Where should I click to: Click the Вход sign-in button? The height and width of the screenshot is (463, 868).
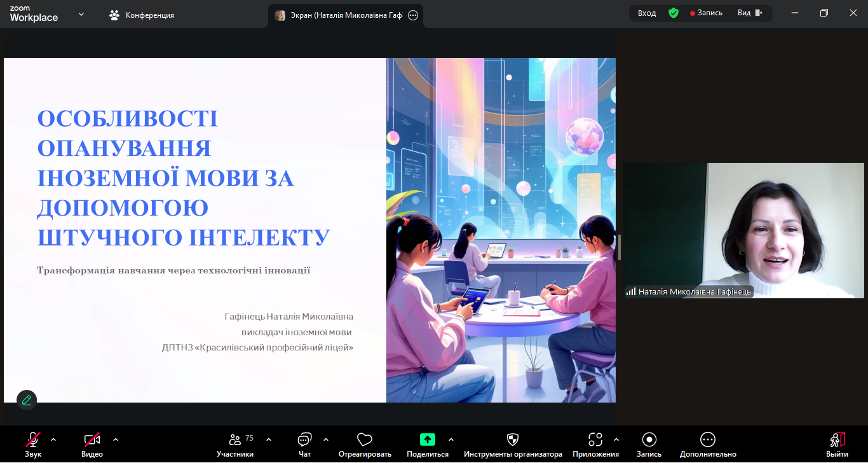click(647, 13)
